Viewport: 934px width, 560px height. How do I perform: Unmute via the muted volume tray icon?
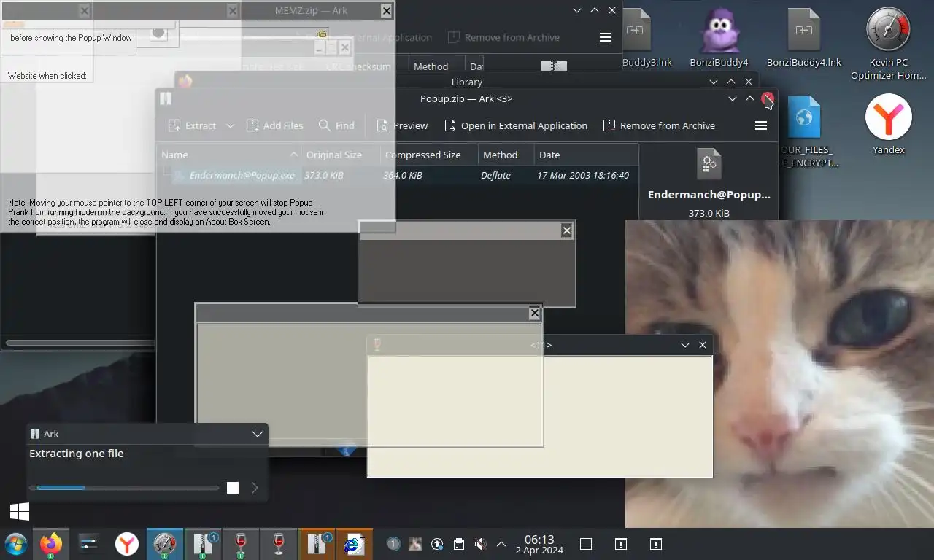[x=480, y=544]
